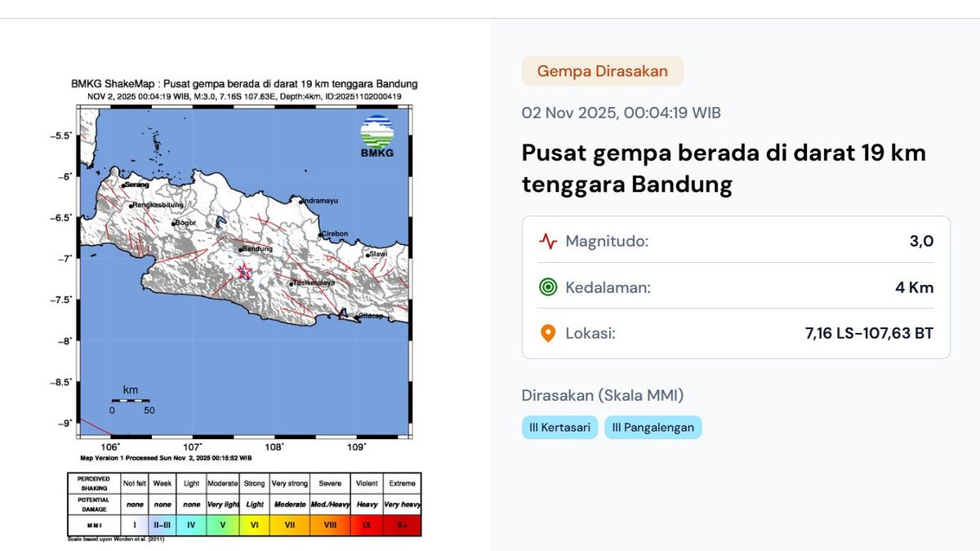Click the Magnitudo value 3,0

click(x=920, y=242)
